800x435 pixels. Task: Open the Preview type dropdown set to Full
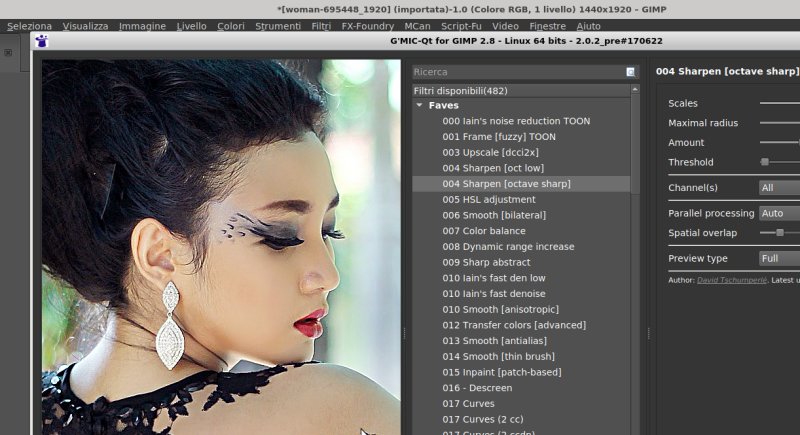pyautogui.click(x=779, y=259)
